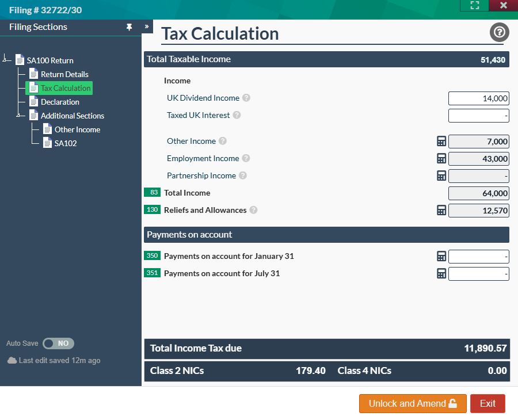518x420 pixels.
Task: Pin the Filing Sections panel
Action: point(129,27)
